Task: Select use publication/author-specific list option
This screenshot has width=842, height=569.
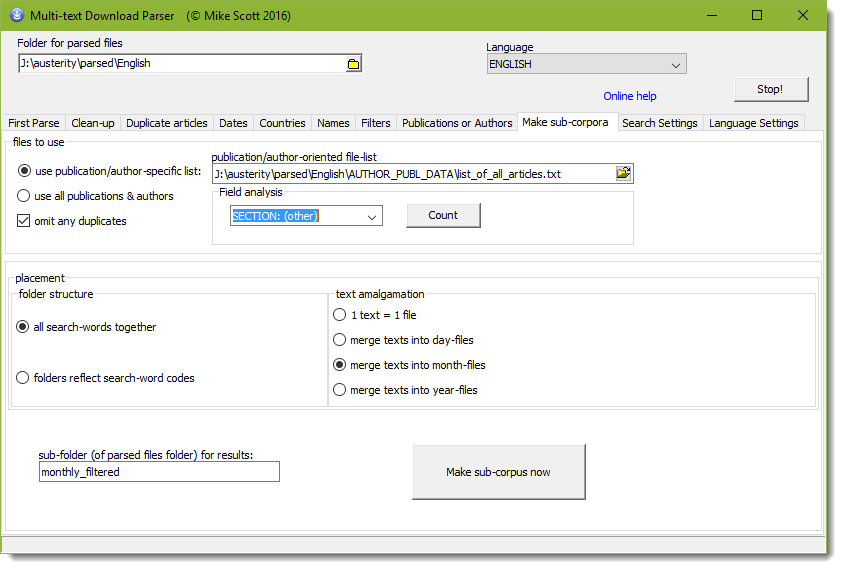Action: click(x=25, y=171)
